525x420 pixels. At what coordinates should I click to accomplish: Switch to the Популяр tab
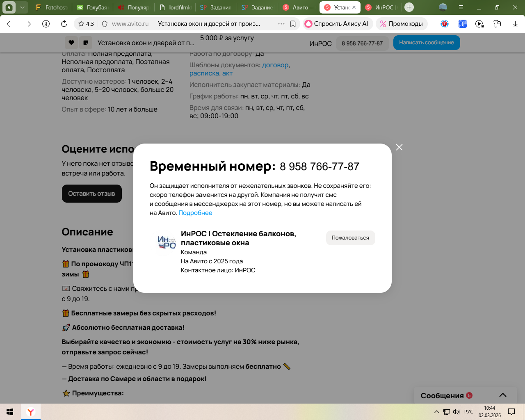click(x=134, y=7)
